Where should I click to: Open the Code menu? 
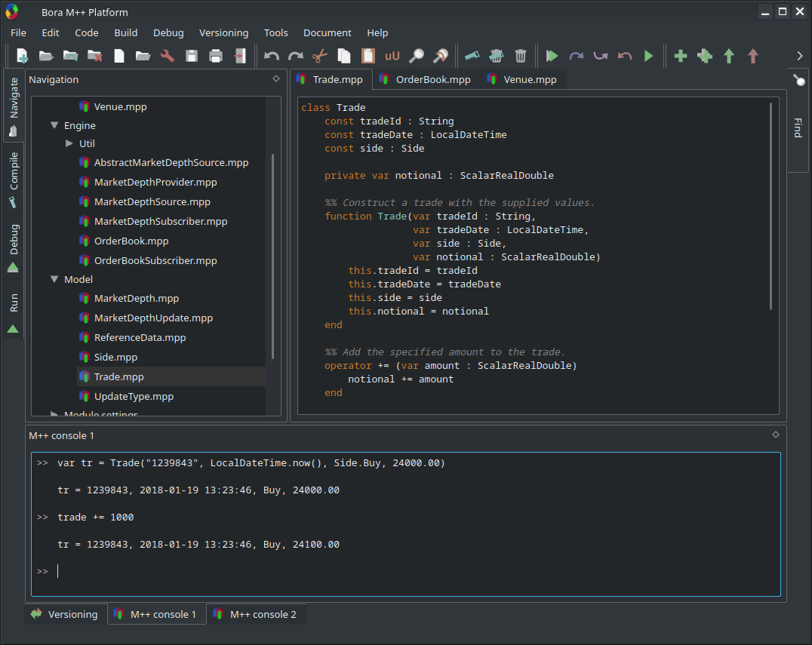[x=87, y=32]
